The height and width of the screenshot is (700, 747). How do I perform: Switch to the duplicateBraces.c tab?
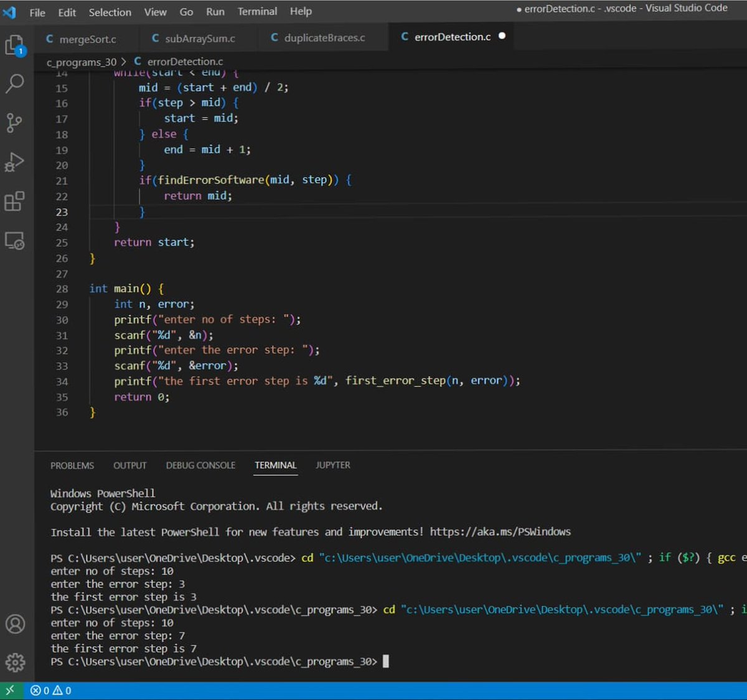322,37
